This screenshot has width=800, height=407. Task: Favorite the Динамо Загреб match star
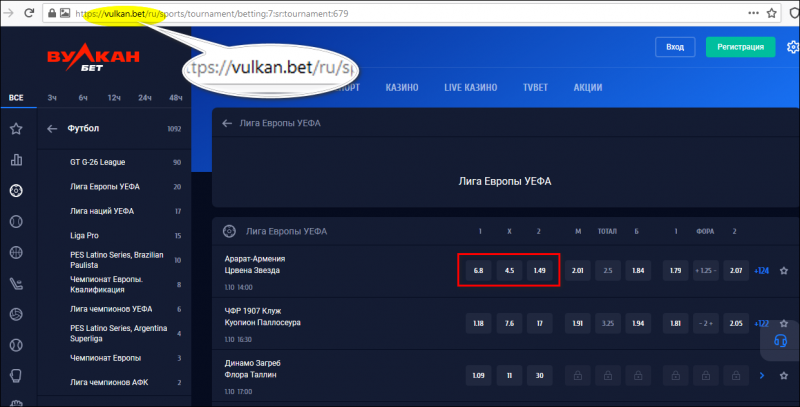click(x=784, y=376)
